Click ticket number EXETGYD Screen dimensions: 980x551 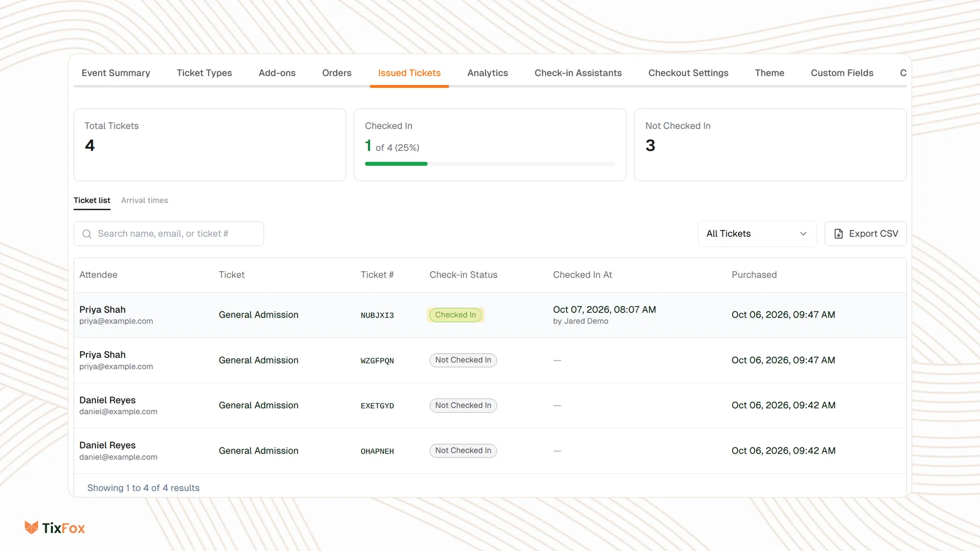(377, 406)
